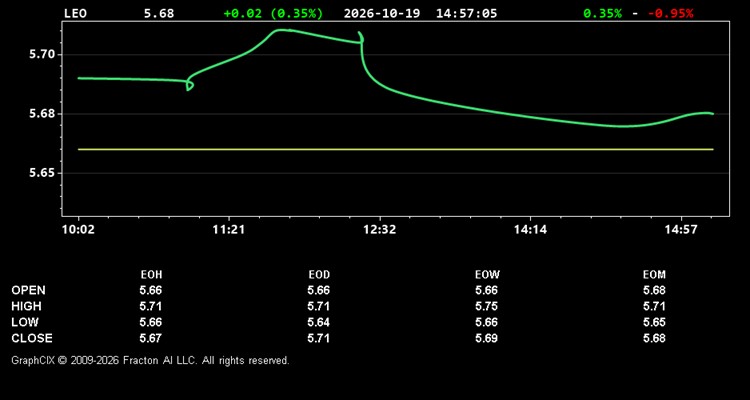Click the CLOSE row label

click(32, 338)
